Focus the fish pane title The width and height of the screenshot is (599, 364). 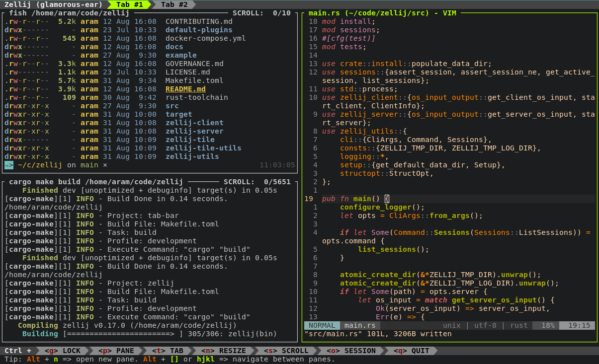coord(69,13)
